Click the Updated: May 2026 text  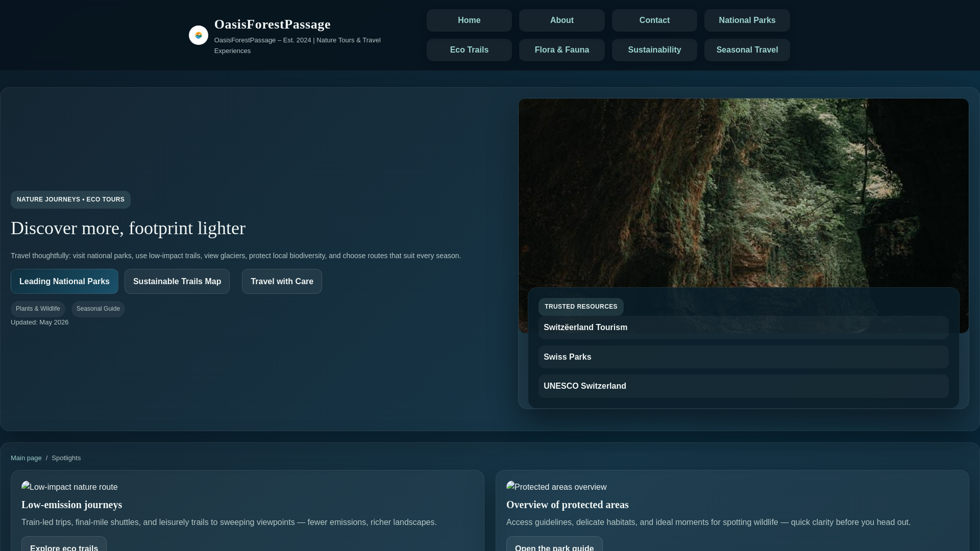[39, 322]
